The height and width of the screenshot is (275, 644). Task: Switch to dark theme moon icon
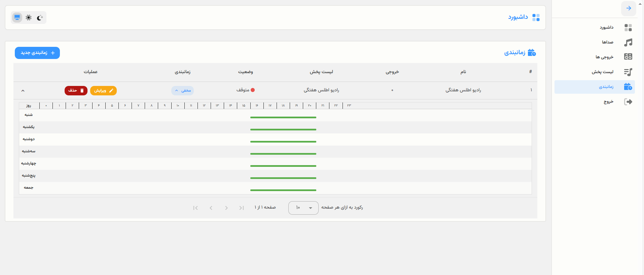[40, 18]
